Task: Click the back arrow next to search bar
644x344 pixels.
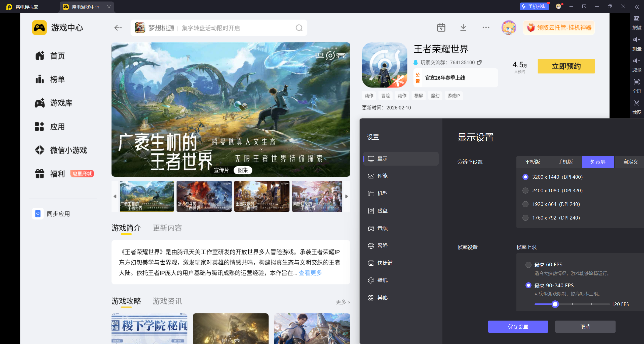Action: point(118,28)
